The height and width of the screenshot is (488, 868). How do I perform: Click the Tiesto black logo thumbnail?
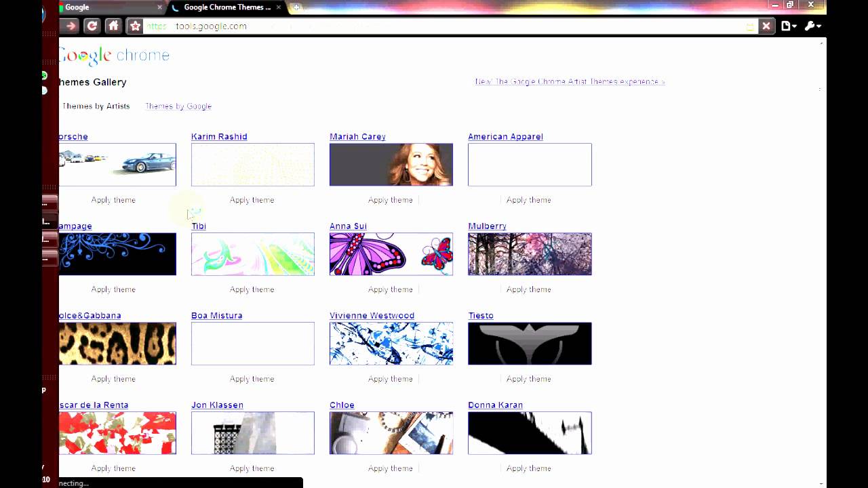click(x=530, y=344)
